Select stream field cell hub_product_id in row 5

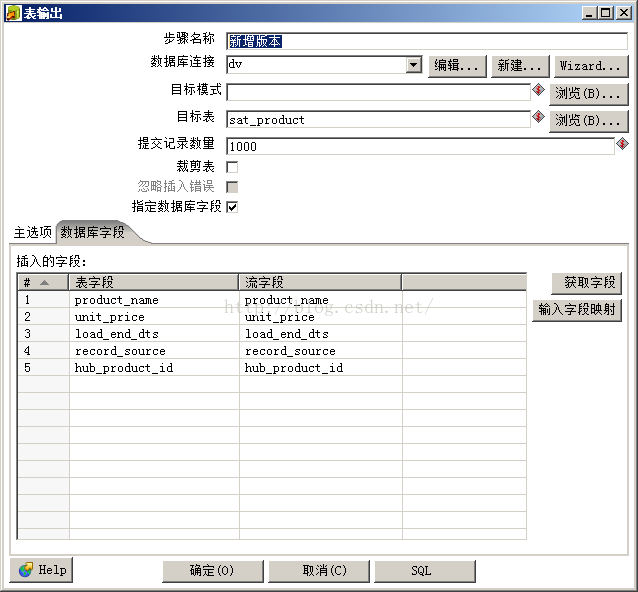[x=321, y=368]
